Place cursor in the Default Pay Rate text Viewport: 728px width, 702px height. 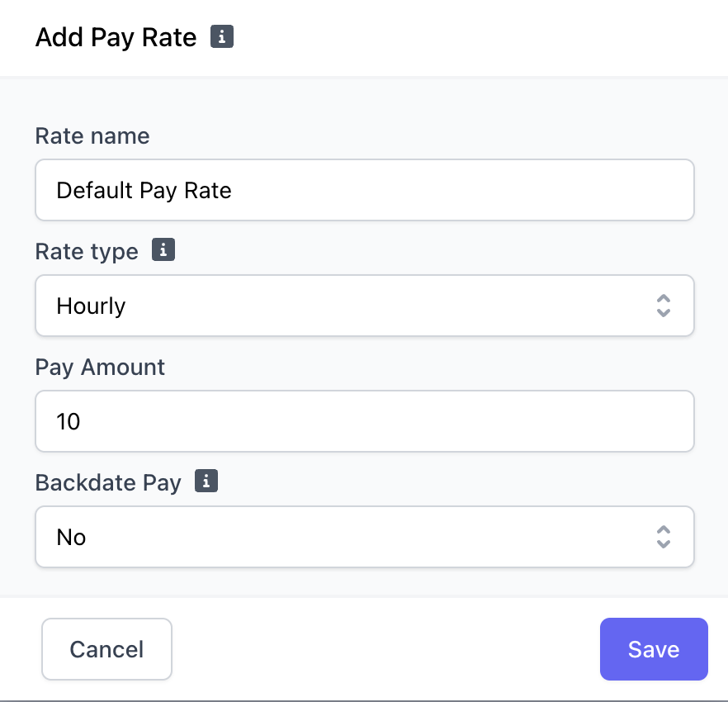tap(144, 191)
